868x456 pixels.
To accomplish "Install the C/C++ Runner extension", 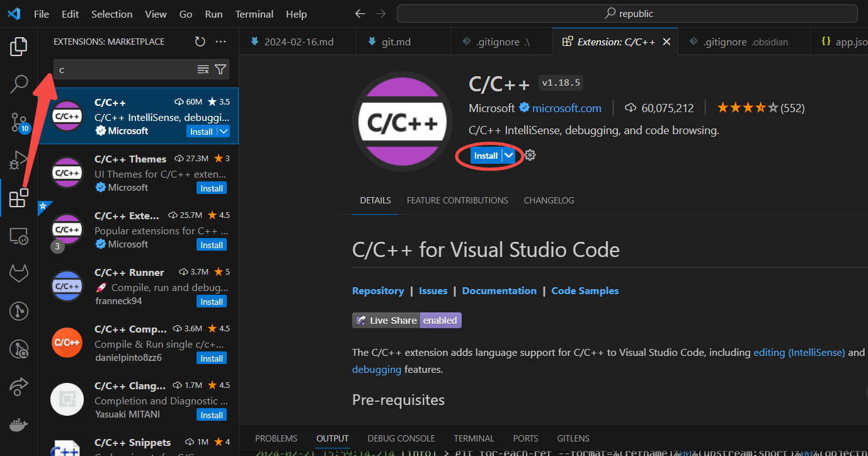I will pos(212,302).
